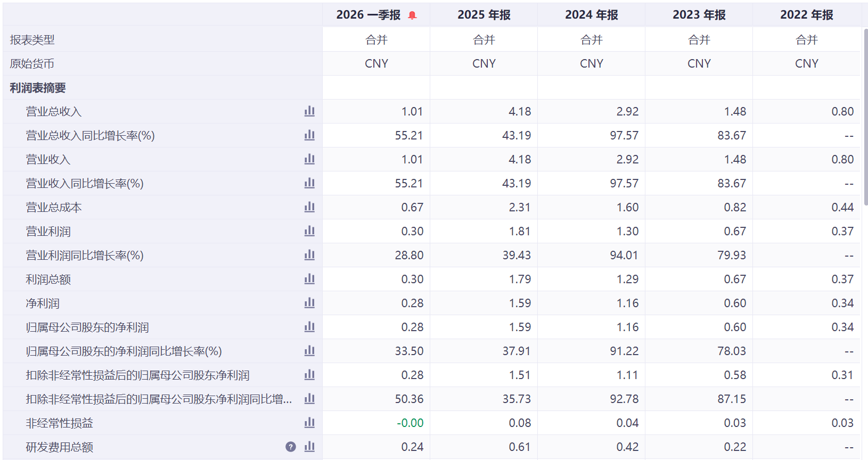Viewport: 868px width, 460px height.
Task: Click 0.42 in 研发费用总额 row
Action: pyautogui.click(x=627, y=447)
